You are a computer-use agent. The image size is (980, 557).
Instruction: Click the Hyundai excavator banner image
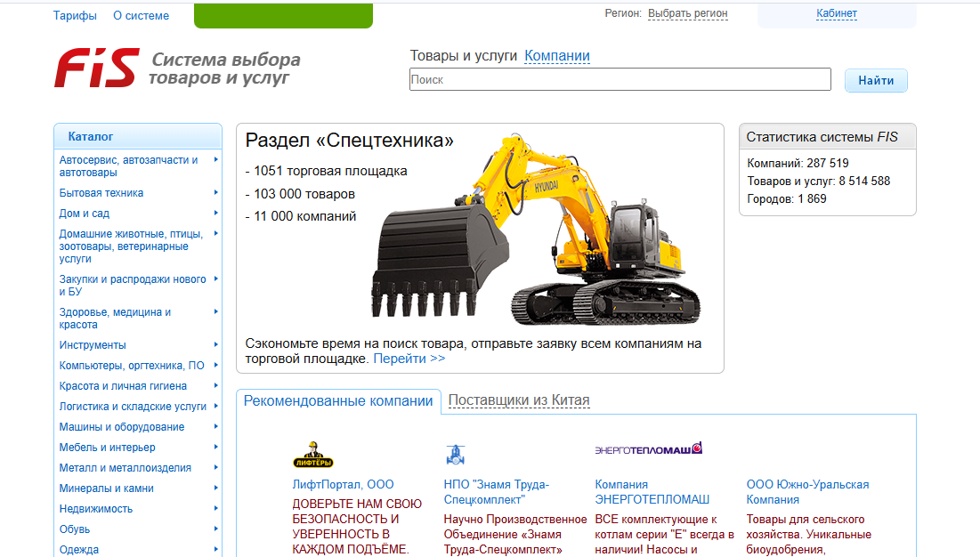pos(536,230)
